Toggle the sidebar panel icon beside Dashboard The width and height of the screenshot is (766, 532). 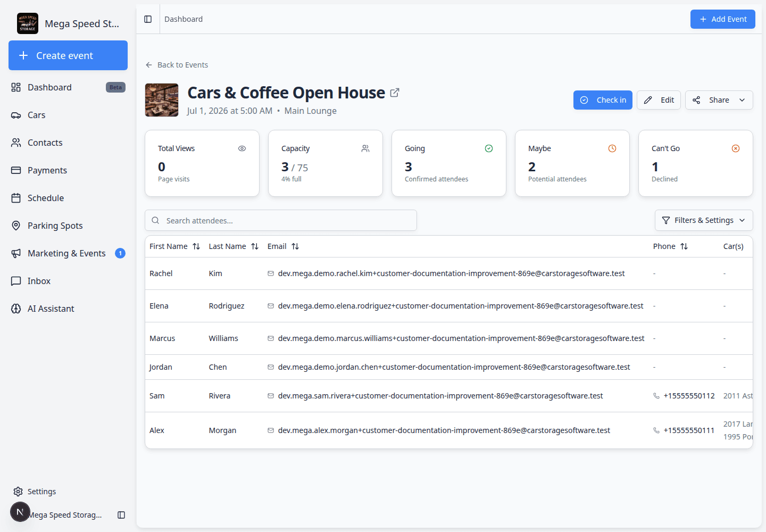(148, 19)
